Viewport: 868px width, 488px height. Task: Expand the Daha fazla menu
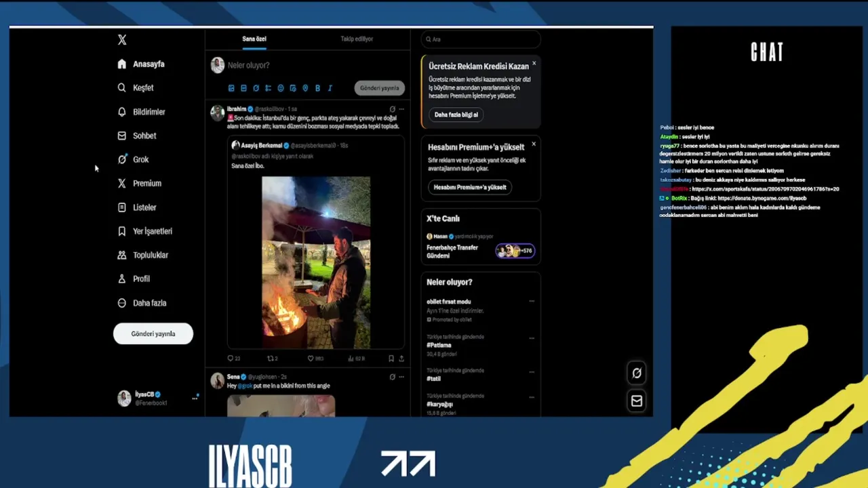[x=142, y=303]
